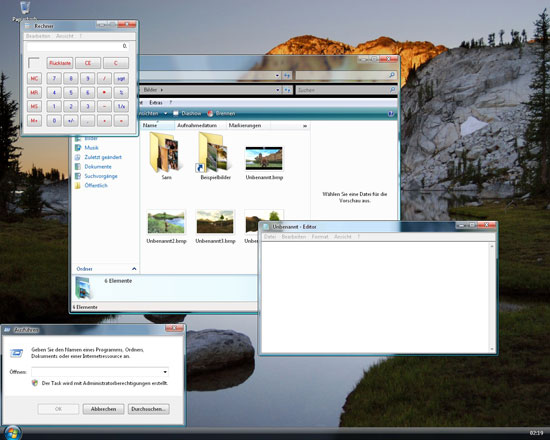
Task: Expand the Öffnen combo box dropdown
Action: [165, 372]
